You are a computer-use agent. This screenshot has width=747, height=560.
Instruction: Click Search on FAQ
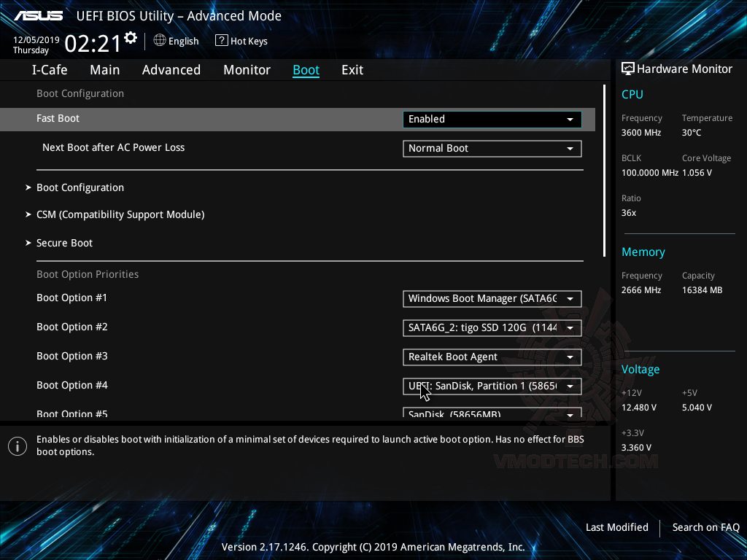(x=705, y=527)
